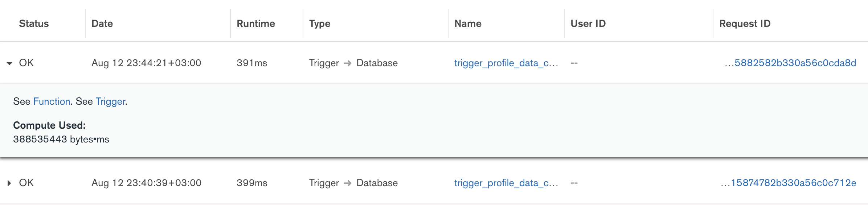868x205 pixels.
Task: Select the Request ID column header
Action: (745, 24)
